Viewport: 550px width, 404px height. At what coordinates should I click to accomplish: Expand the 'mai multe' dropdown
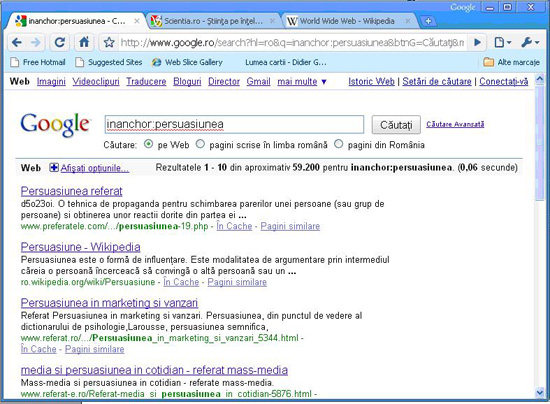pyautogui.click(x=302, y=82)
